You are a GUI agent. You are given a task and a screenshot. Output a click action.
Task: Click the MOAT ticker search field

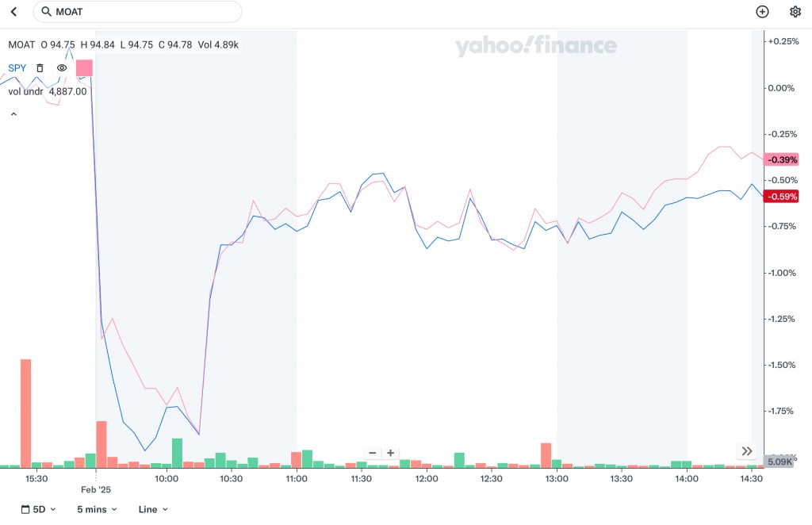(x=143, y=12)
